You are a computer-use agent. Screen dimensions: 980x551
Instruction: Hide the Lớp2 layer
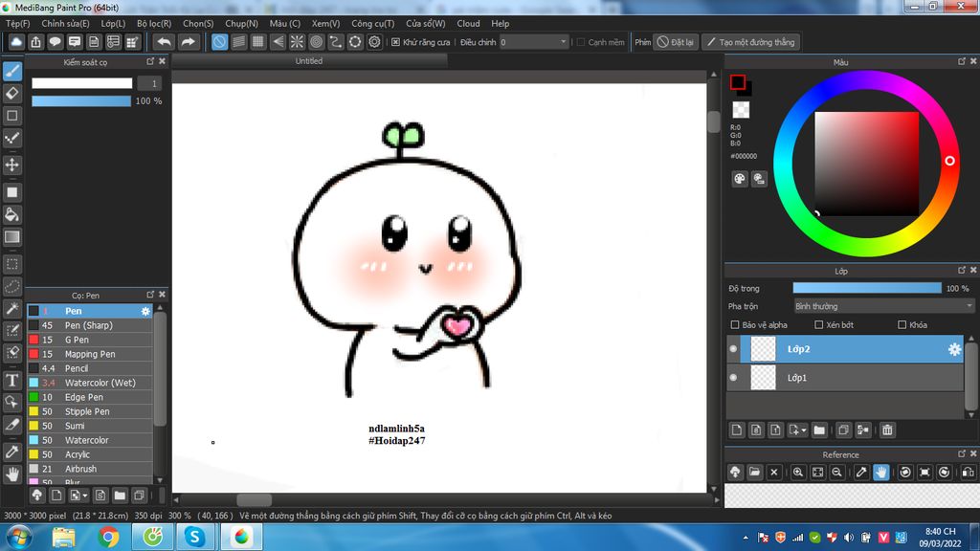click(x=734, y=349)
